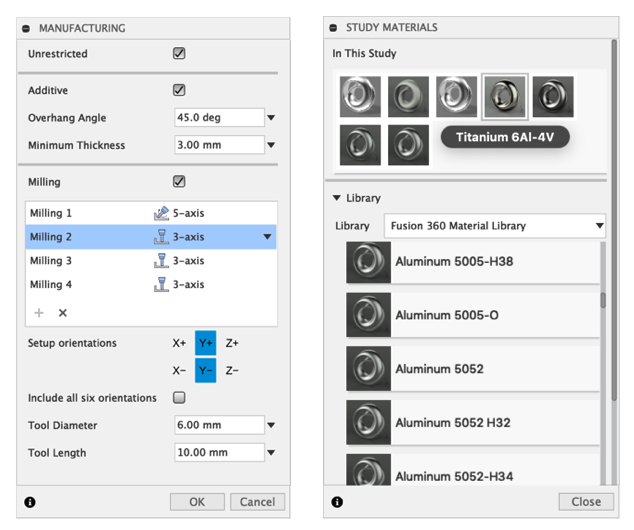Click the Tool Diameter input field
This screenshot has width=634, height=530.
tap(218, 425)
